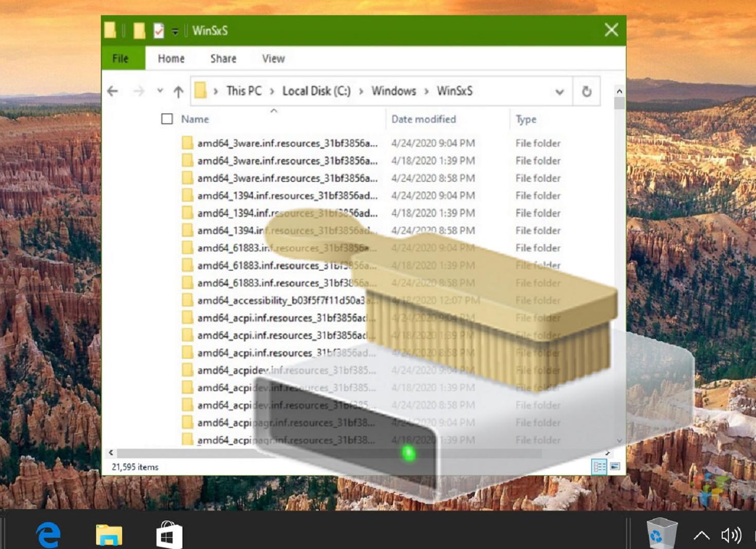The height and width of the screenshot is (549, 756).
Task: Close the WinSxS window
Action: pyautogui.click(x=611, y=30)
